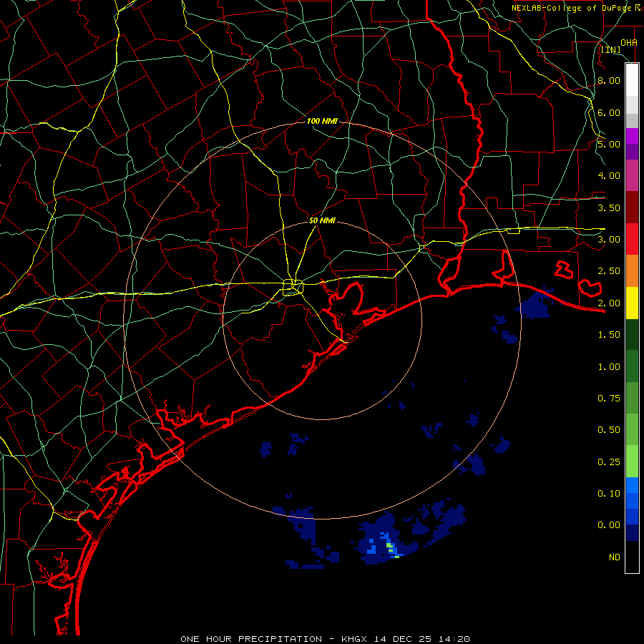
Task: Pick the black ND swatch at scale bottom
Action: 632,557
